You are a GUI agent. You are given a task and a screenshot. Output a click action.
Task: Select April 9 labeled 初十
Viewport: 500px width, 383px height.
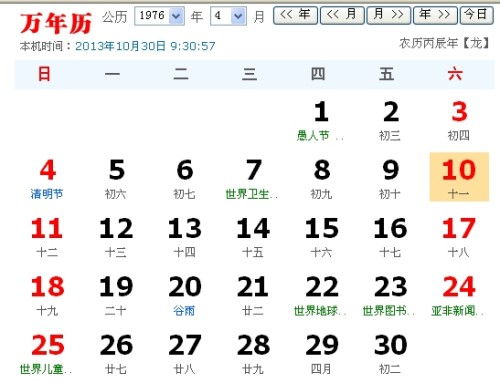(390, 179)
